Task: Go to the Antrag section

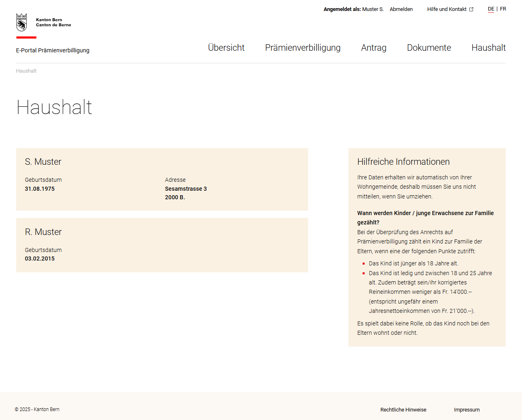Action: point(374,47)
